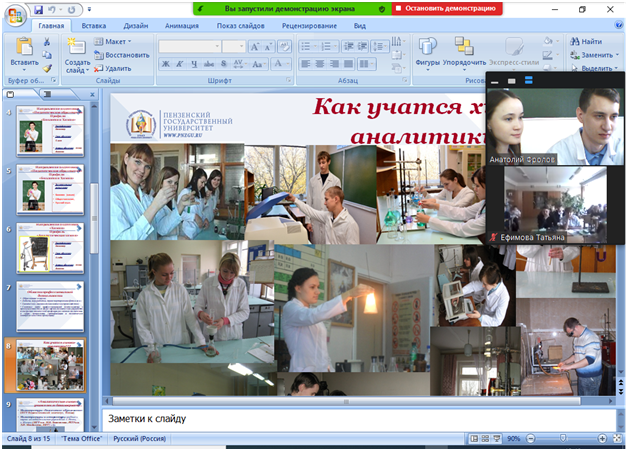Toggle bold formatting in Шрифт group
Image resolution: width=628 pixels, height=451 pixels.
(x=165, y=64)
